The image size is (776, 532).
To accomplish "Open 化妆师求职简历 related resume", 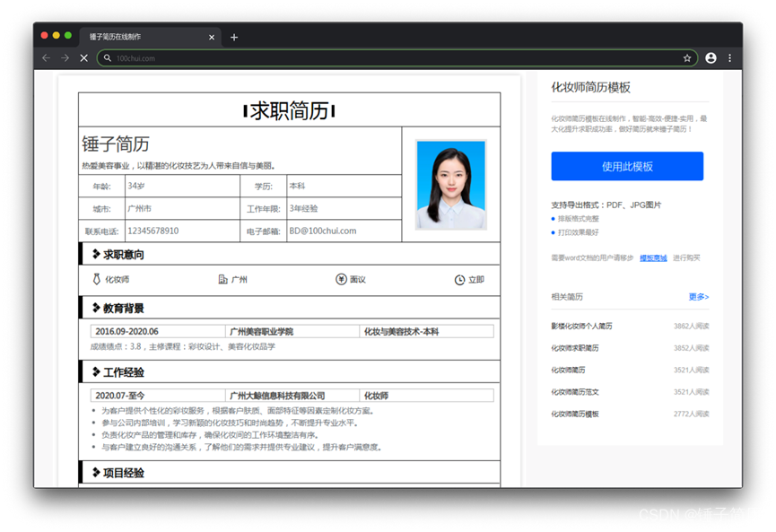I will pos(575,348).
